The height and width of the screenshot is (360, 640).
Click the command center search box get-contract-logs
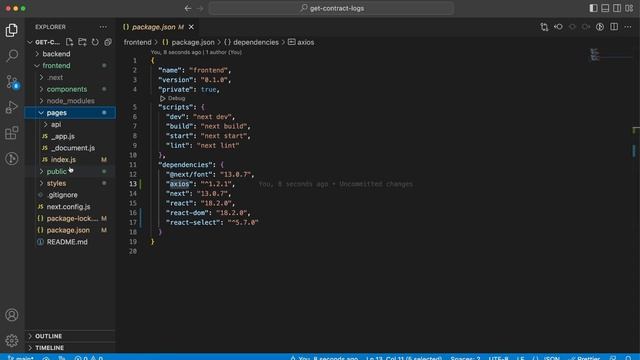click(331, 8)
